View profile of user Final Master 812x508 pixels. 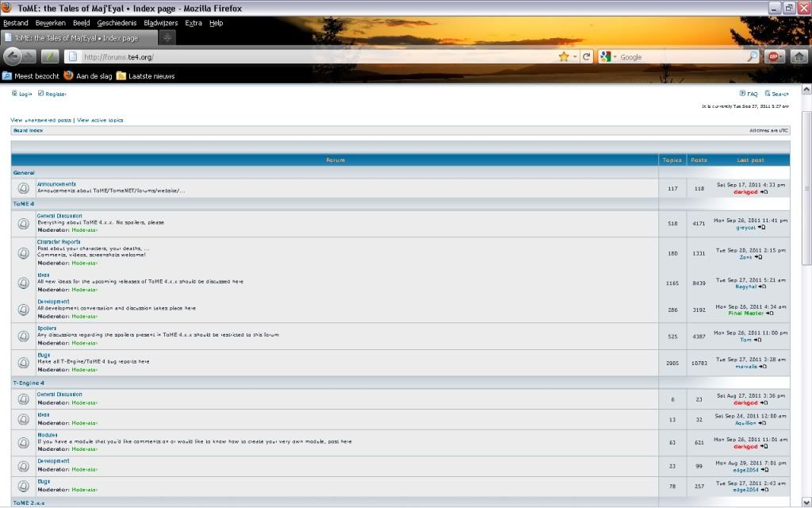(745, 313)
